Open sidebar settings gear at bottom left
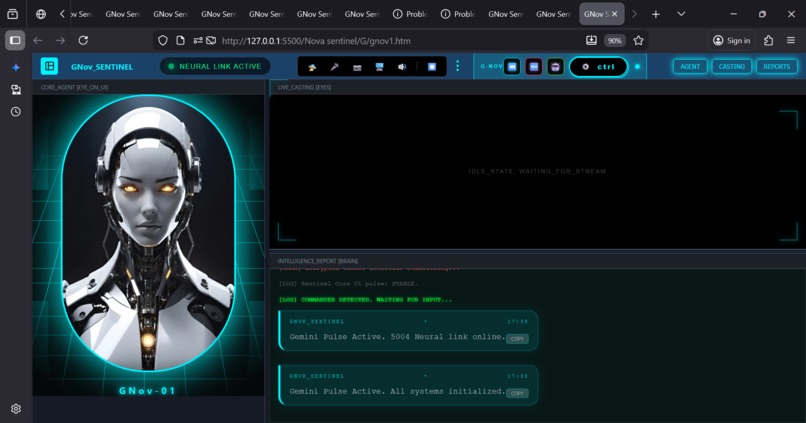This screenshot has height=423, width=806. (x=16, y=409)
